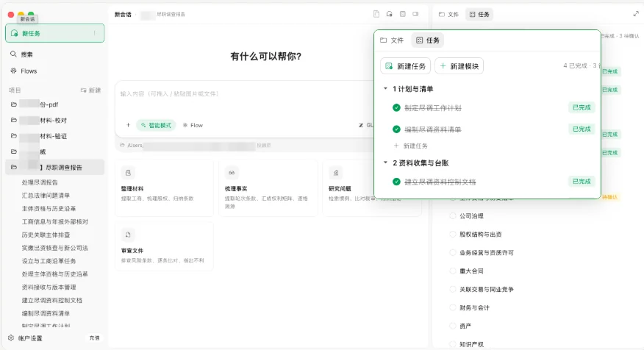644x350 pixels.
Task: Check the circle beside 资产
Action: coord(453,326)
